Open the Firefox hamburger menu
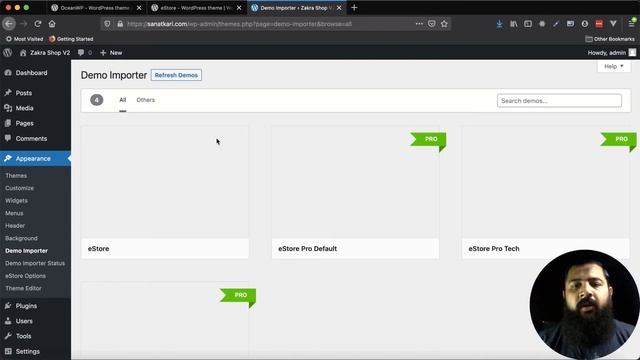 [x=631, y=24]
